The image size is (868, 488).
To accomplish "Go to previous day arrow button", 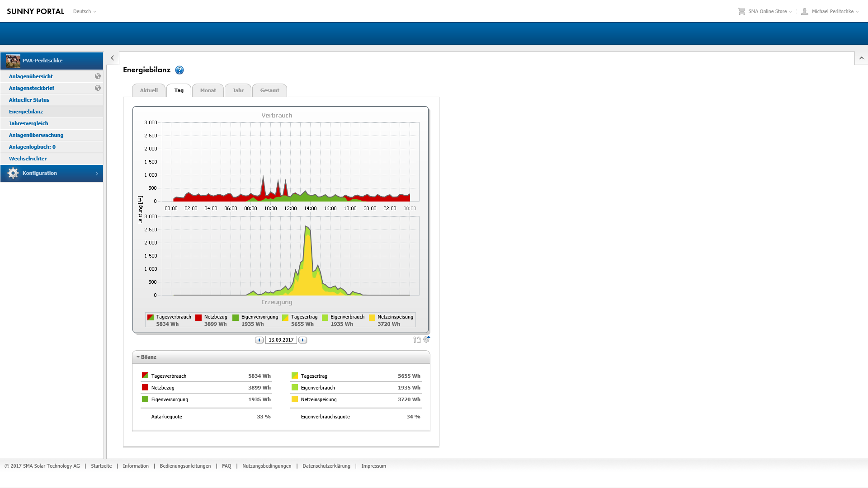I will coord(259,340).
